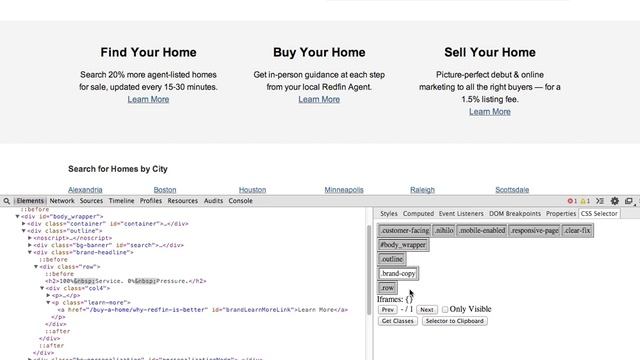Open the Boston city link
Screen dimensions: 640x360
164,190
